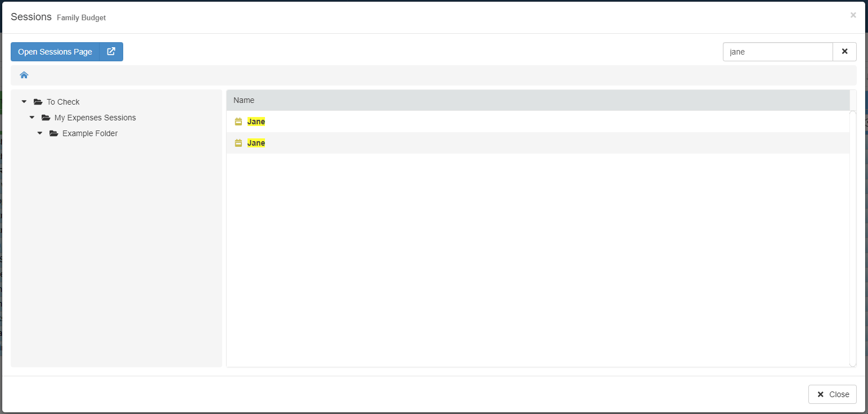Collapse the Example Folder tree arrow
The image size is (868, 414).
coord(40,133)
